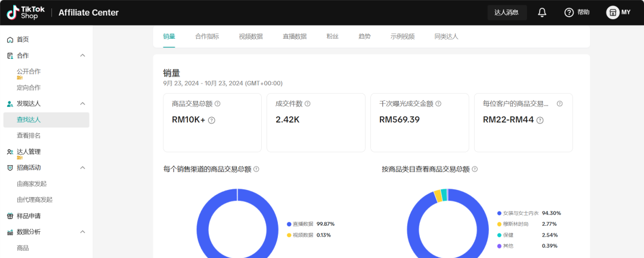Open 查找达人 in the sidebar
Image resolution: width=644 pixels, height=258 pixels.
[46, 119]
